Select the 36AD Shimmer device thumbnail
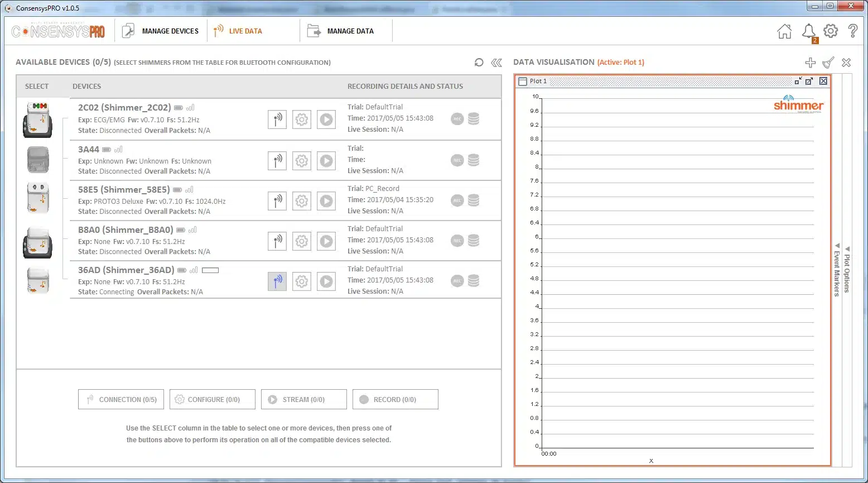868x483 pixels. pyautogui.click(x=38, y=280)
